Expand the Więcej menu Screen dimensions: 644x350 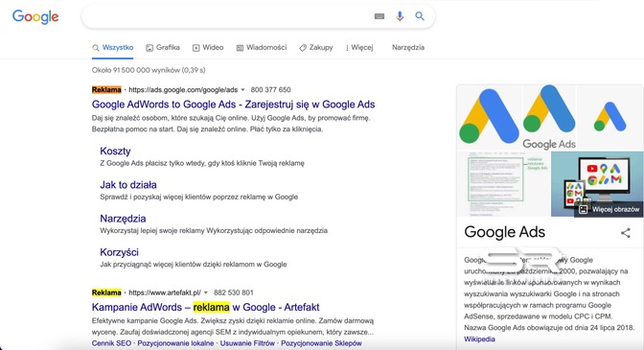pos(359,48)
